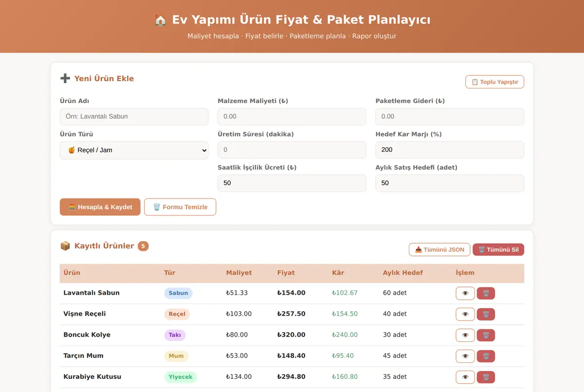Click the 60 adet monthly target
Screen dimensions: 584x392
[395, 293]
